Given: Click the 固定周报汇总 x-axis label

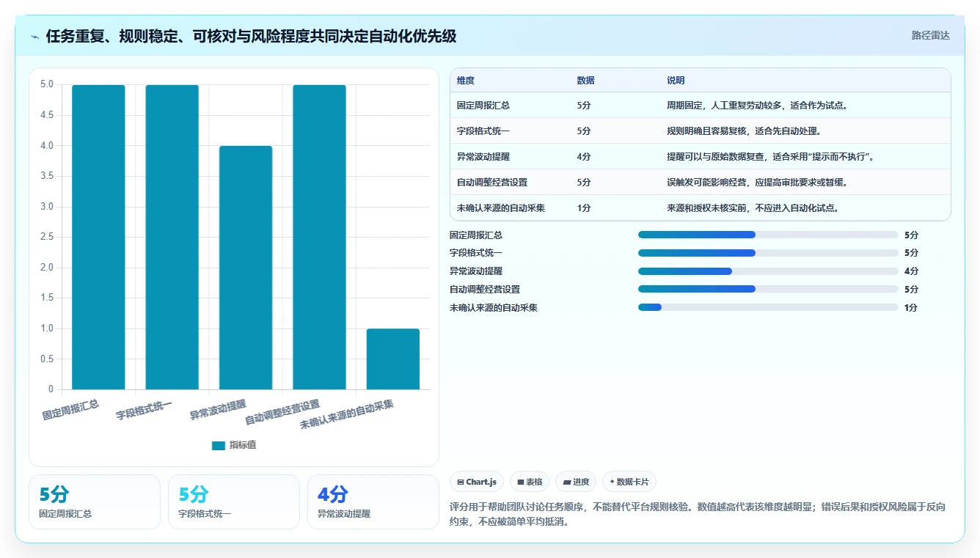Looking at the screenshot, I should pos(70,410).
